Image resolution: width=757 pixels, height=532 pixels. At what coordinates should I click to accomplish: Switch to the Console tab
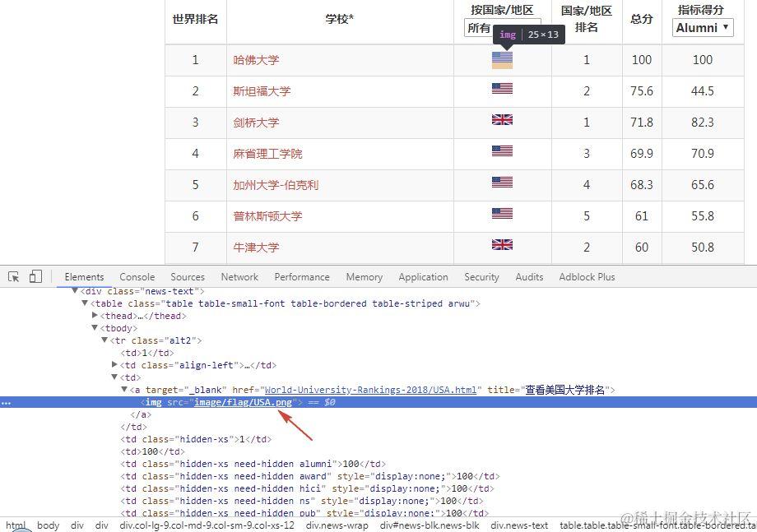pyautogui.click(x=137, y=277)
